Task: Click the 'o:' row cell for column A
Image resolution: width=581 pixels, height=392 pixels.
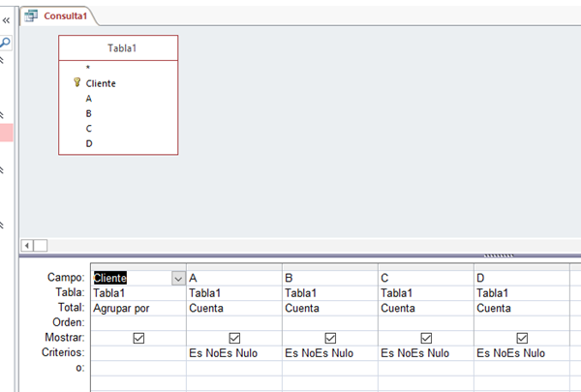Action: click(234, 369)
